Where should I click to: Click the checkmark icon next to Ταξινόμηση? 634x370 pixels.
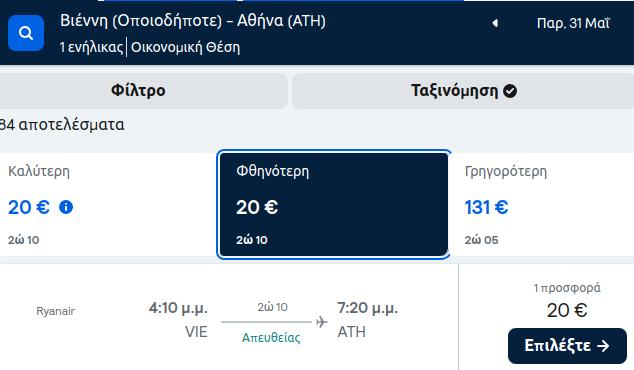[x=510, y=91]
